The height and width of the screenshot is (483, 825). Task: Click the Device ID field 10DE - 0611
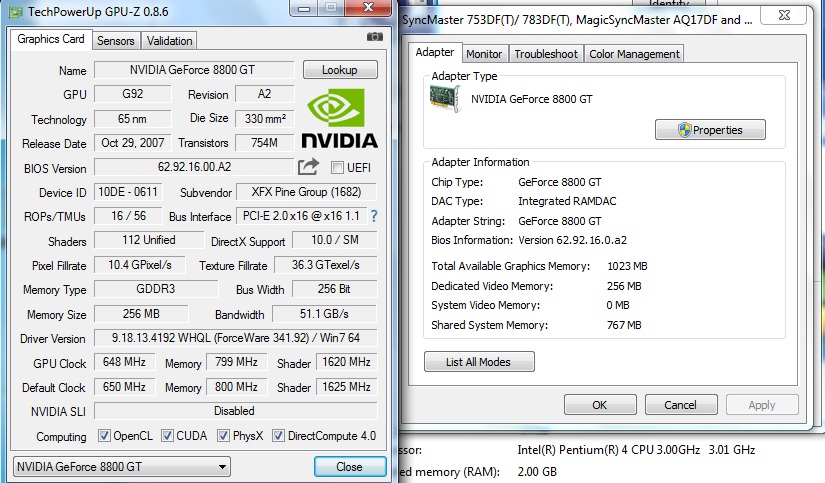(x=128, y=192)
